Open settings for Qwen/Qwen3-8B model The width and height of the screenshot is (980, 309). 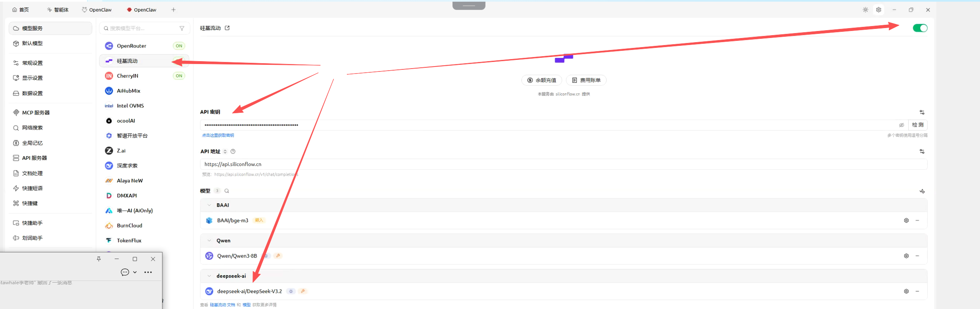[906, 256]
